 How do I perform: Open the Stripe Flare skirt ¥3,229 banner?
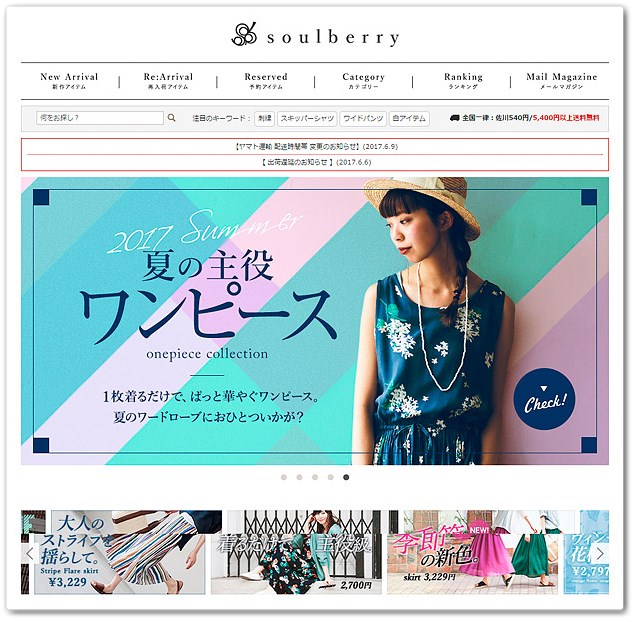coord(121,552)
